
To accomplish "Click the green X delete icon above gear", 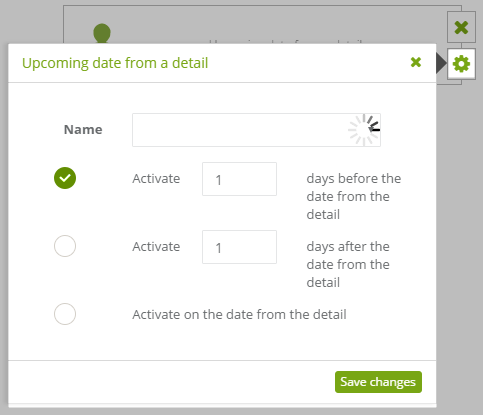I will 461,27.
